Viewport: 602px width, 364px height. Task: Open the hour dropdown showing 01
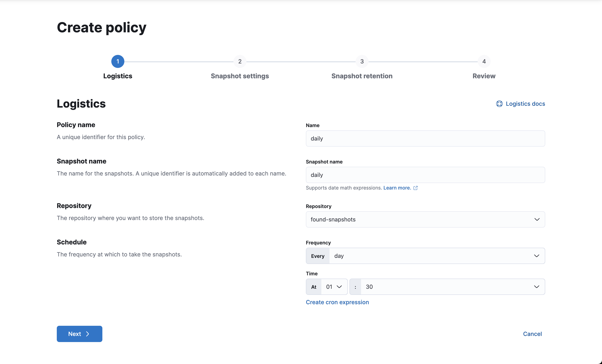tap(334, 287)
